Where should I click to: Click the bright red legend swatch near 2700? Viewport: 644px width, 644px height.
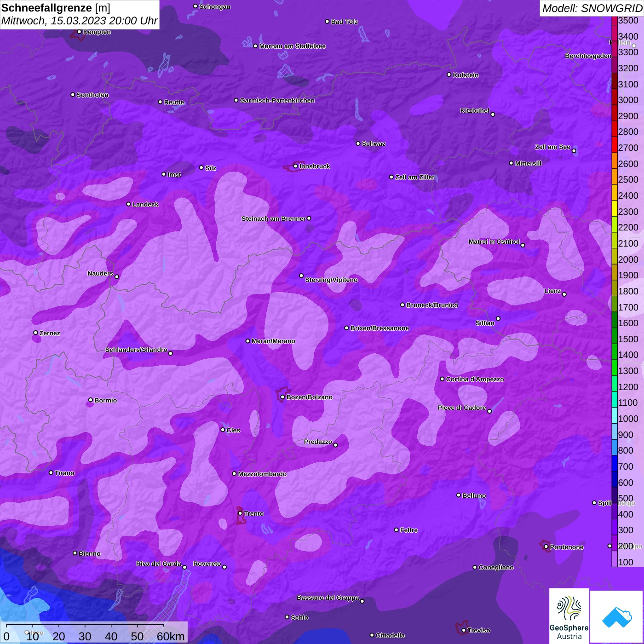[x=615, y=144]
